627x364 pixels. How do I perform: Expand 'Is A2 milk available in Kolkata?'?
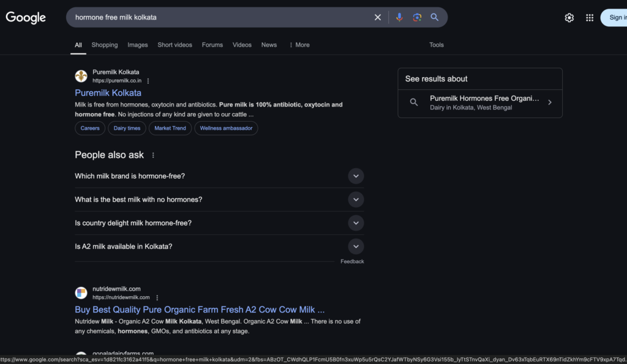[219, 247]
